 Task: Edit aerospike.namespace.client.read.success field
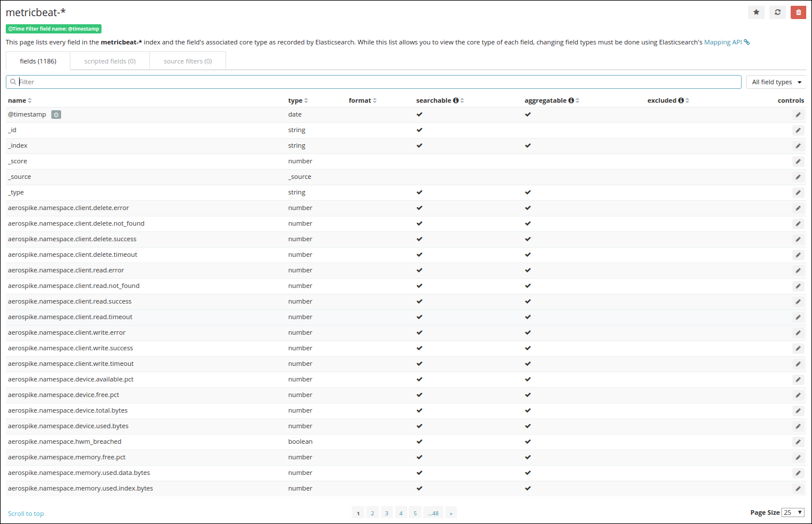click(x=798, y=302)
